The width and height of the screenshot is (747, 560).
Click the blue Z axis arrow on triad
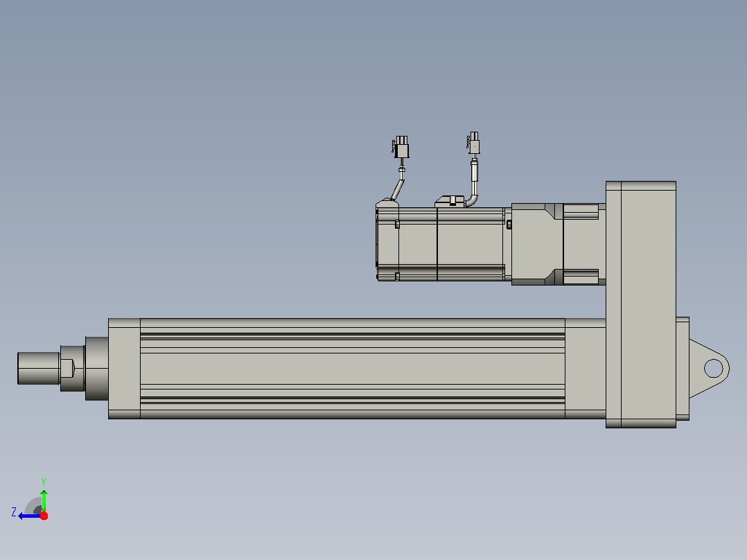pyautogui.click(x=29, y=516)
